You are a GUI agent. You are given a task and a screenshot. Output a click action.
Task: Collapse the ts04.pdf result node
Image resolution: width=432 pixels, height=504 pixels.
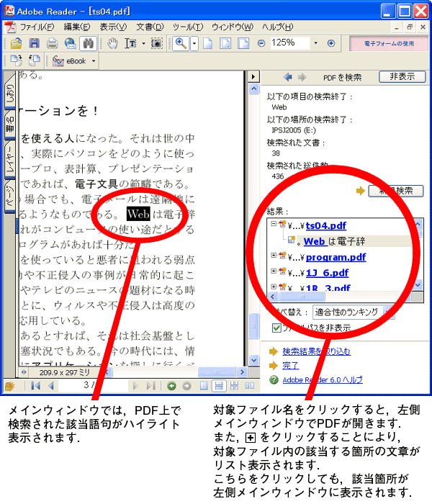click(x=273, y=223)
